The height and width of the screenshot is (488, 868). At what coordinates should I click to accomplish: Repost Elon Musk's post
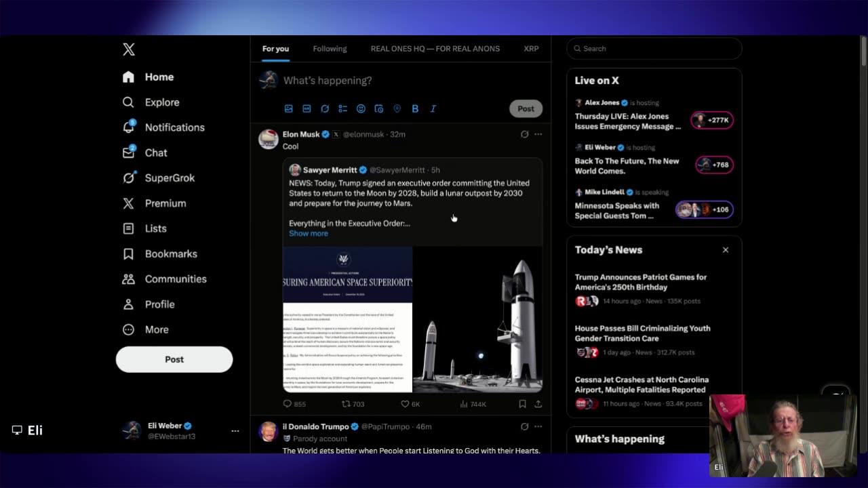(353, 404)
